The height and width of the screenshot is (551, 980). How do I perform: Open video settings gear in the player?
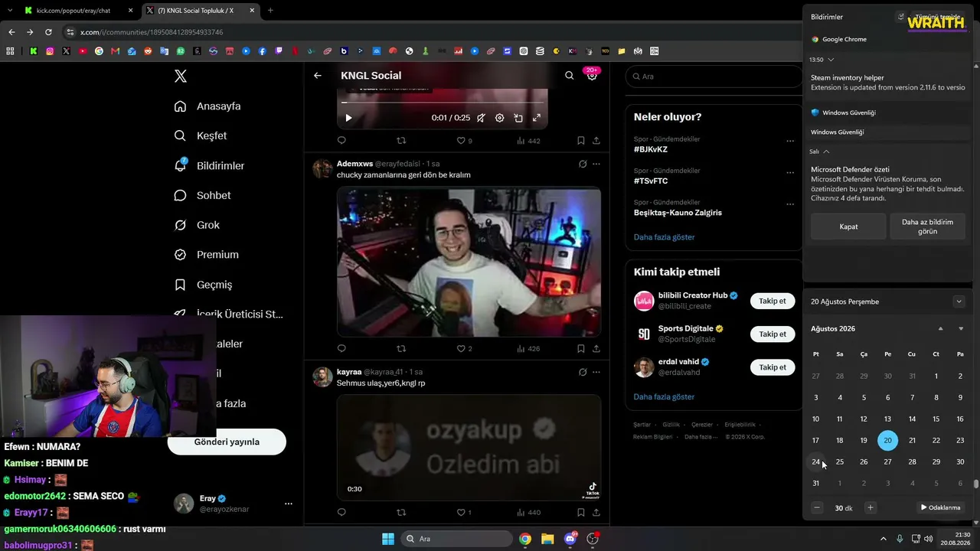click(x=499, y=118)
